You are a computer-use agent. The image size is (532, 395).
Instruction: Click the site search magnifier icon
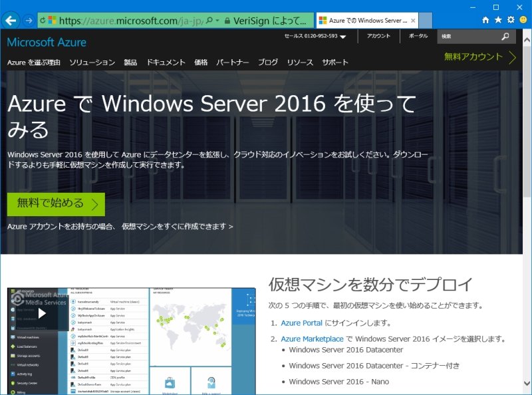(505, 37)
